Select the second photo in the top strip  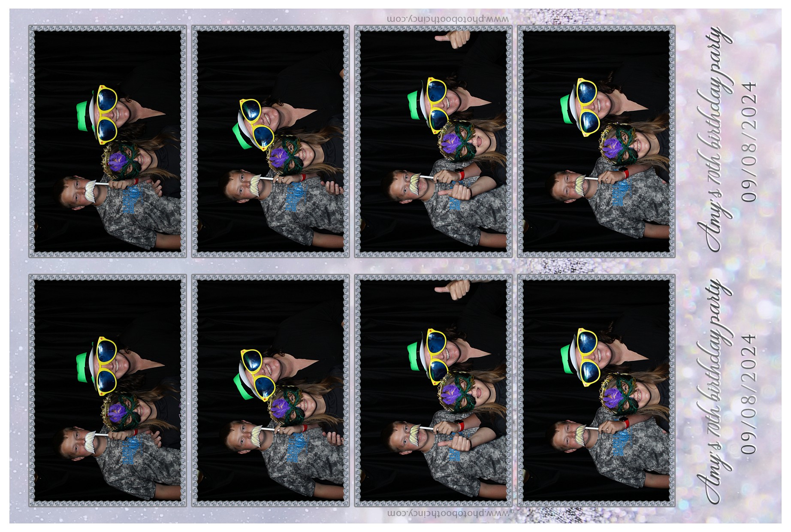click(270, 142)
